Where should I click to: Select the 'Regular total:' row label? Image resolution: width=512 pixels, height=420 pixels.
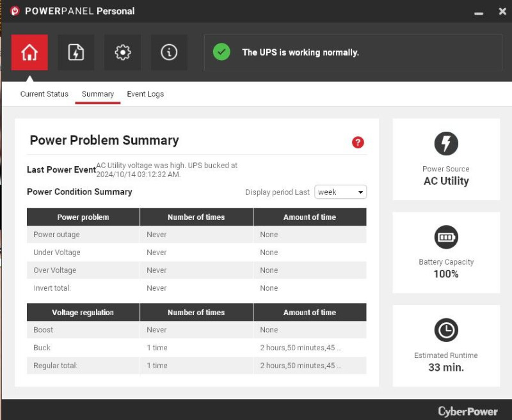[x=55, y=366]
